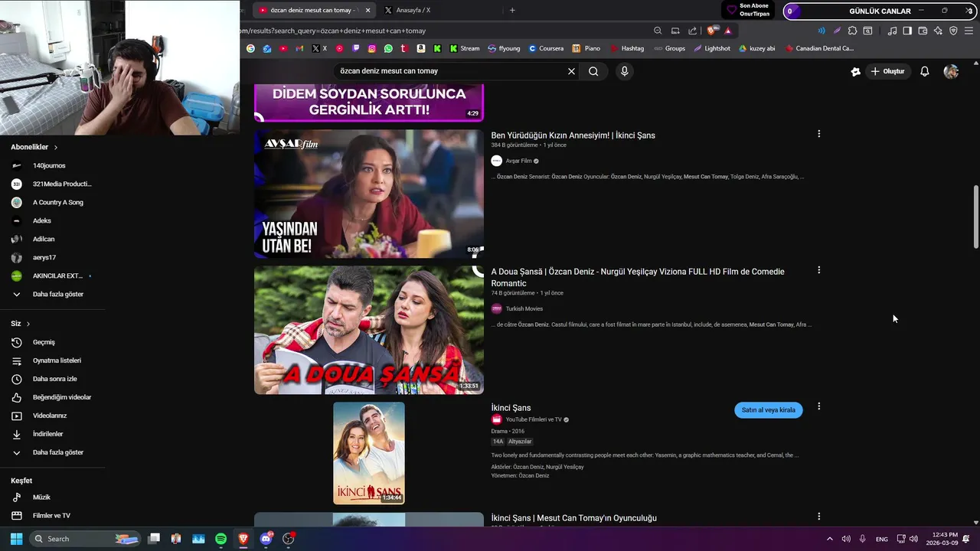
Task: Click the YouTube search magnifier button
Action: pyautogui.click(x=593, y=71)
